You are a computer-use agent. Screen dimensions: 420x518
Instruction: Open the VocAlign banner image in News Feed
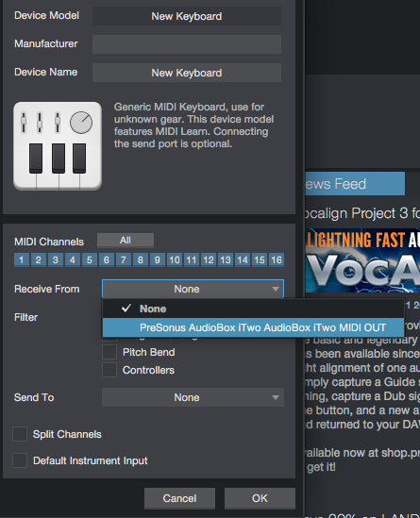(362, 260)
